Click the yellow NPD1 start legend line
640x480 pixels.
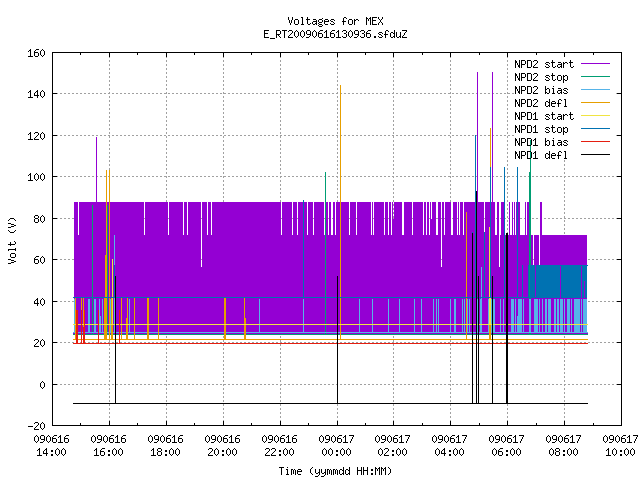pos(595,116)
